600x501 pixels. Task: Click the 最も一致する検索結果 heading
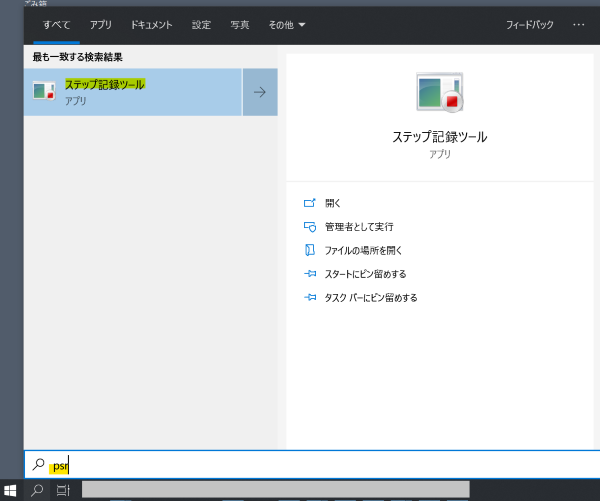[x=78, y=57]
